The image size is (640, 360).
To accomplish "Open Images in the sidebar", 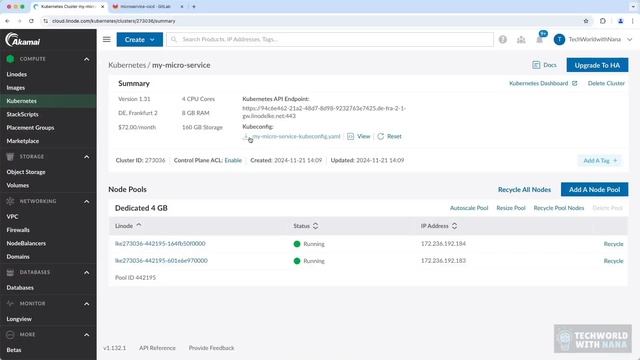I will pos(16,88).
